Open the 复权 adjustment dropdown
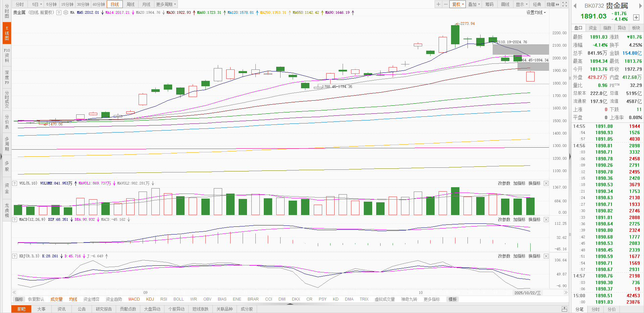Image resolution: width=644 pixels, height=313 pixels. [x=458, y=4]
